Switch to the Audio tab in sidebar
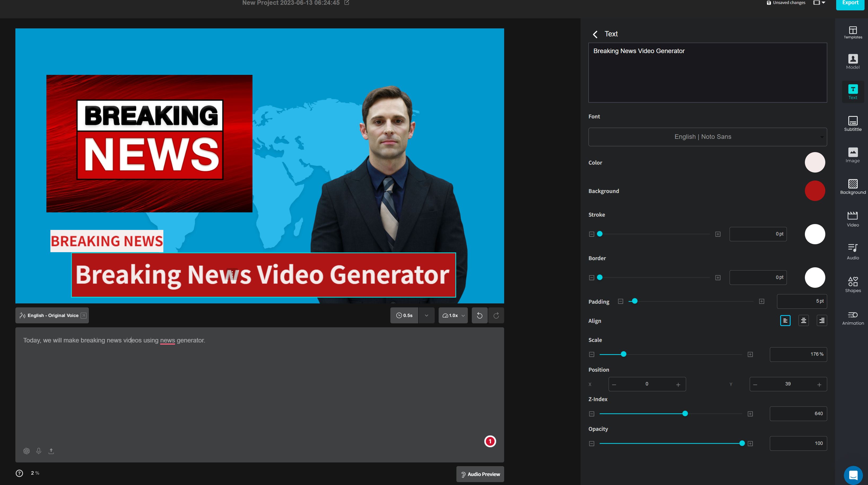 click(x=853, y=252)
